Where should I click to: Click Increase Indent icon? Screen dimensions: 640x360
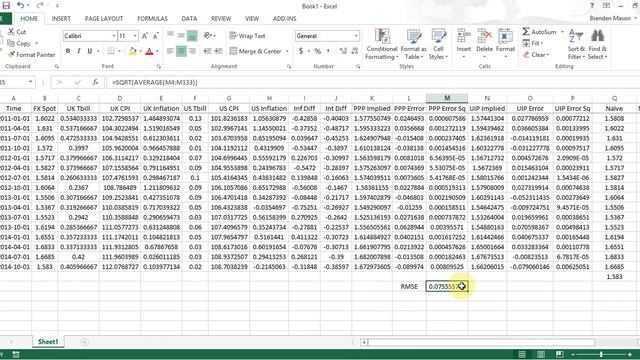click(x=218, y=51)
